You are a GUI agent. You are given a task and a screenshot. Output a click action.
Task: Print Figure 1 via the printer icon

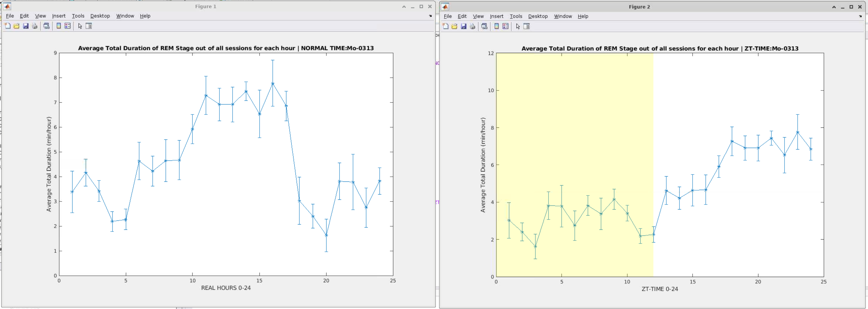[35, 26]
